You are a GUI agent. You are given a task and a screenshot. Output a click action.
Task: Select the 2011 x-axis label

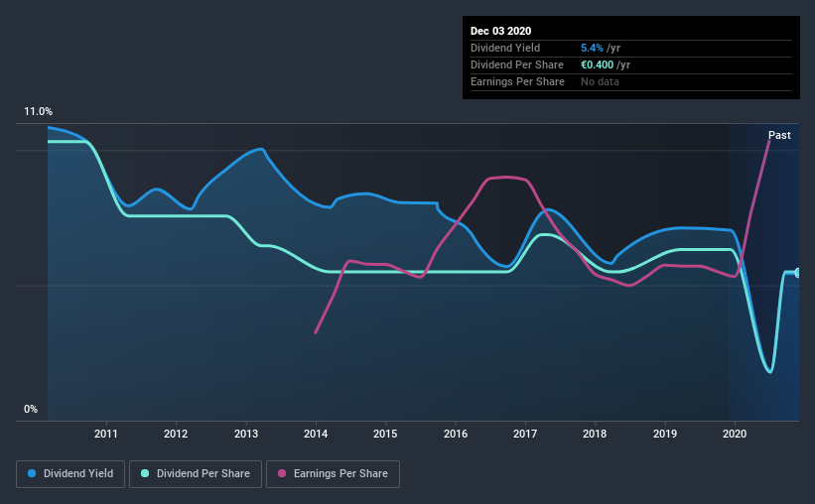point(106,434)
